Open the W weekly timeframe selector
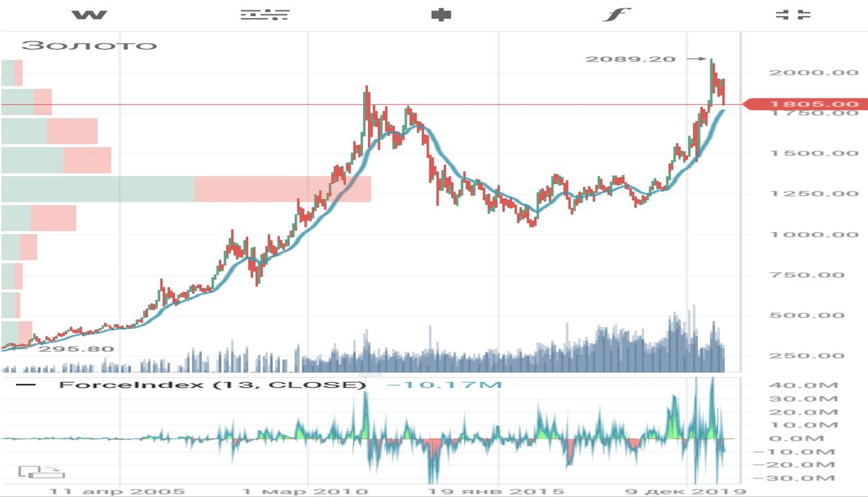 (x=89, y=15)
